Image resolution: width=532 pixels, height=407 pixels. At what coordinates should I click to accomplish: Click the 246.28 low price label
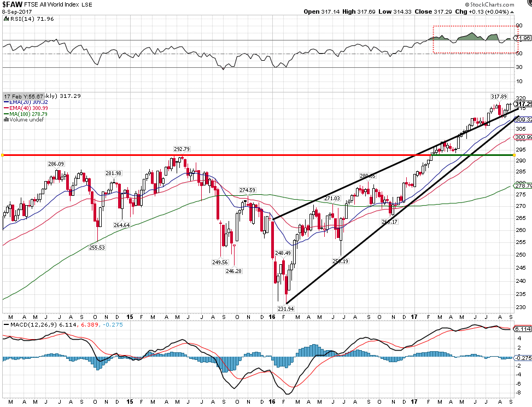tap(234, 271)
